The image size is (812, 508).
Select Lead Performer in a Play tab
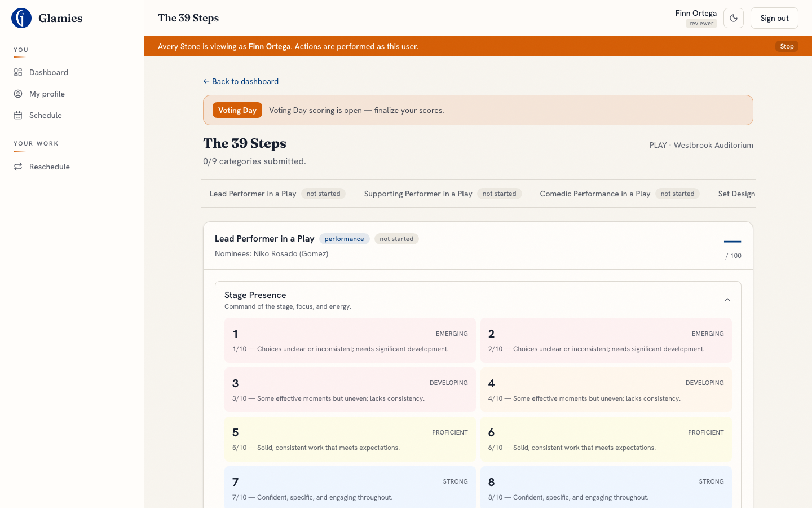point(277,194)
